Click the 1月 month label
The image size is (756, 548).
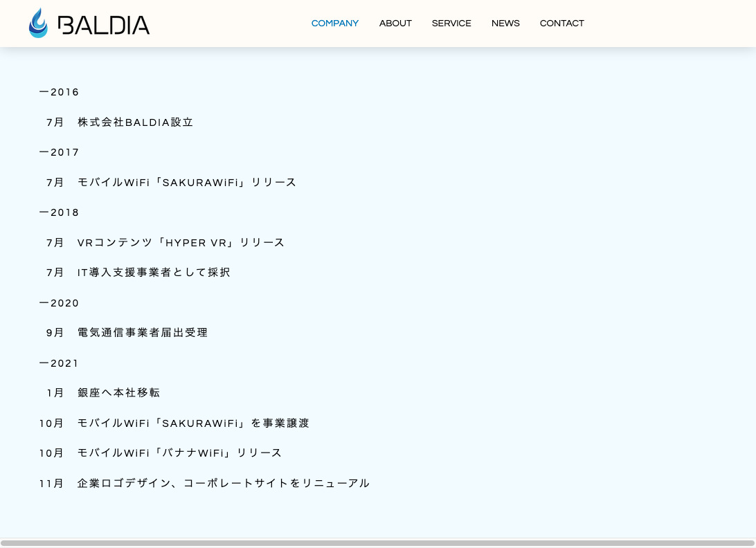(x=55, y=393)
